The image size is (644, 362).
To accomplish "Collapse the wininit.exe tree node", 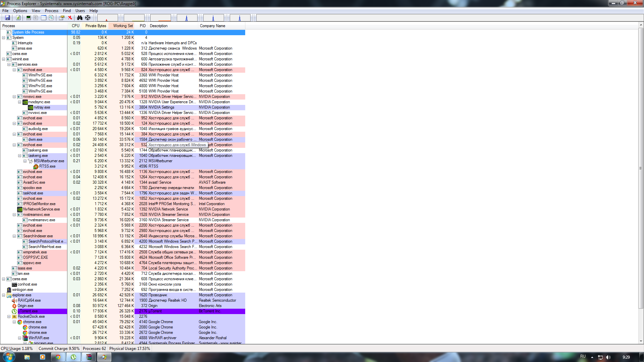I will (3, 59).
